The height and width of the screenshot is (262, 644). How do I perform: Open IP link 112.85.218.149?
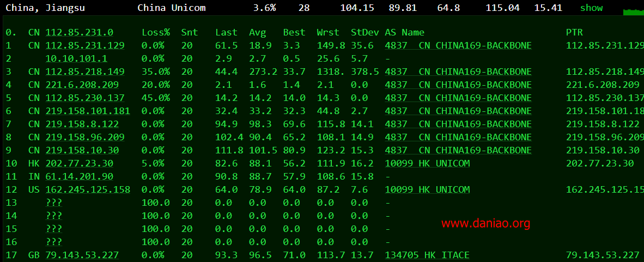point(85,72)
